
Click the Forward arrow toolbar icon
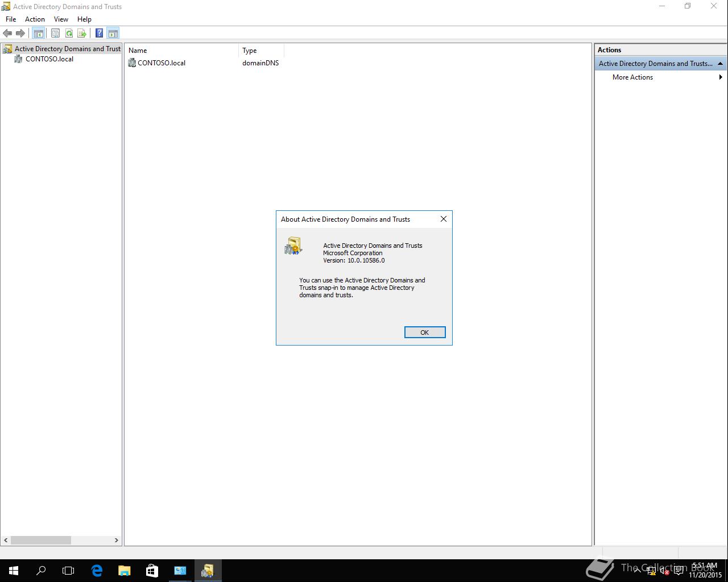pos(20,33)
